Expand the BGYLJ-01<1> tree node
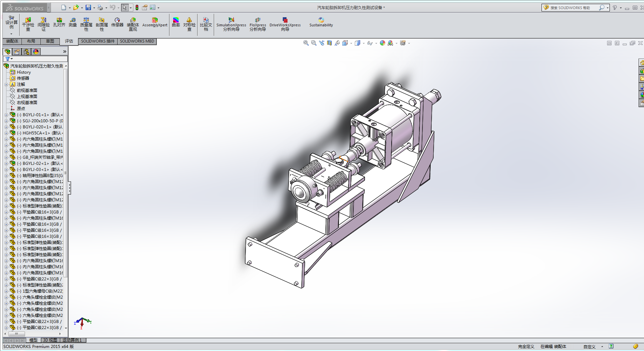This screenshot has width=644, height=351. (6, 115)
